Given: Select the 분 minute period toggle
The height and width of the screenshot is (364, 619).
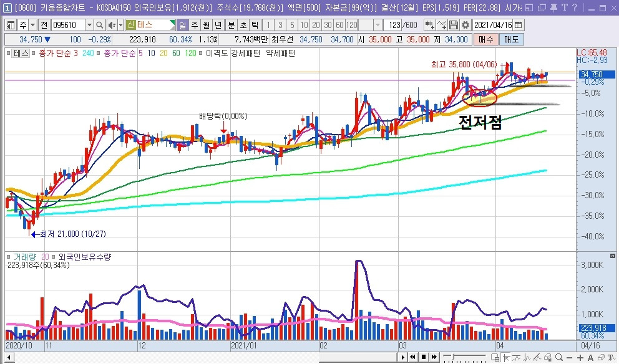Looking at the screenshot, I should click(232, 25).
